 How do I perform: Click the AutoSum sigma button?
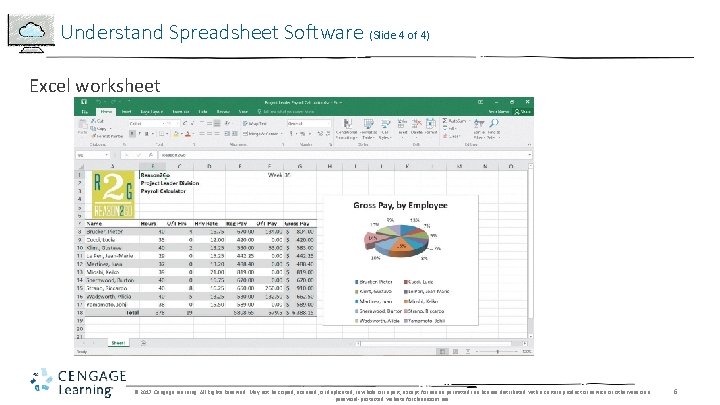click(454, 121)
